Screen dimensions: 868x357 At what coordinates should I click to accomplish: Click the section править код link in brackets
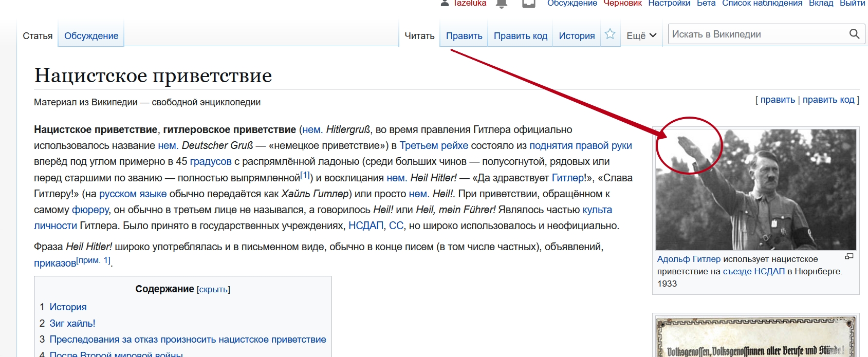(828, 100)
